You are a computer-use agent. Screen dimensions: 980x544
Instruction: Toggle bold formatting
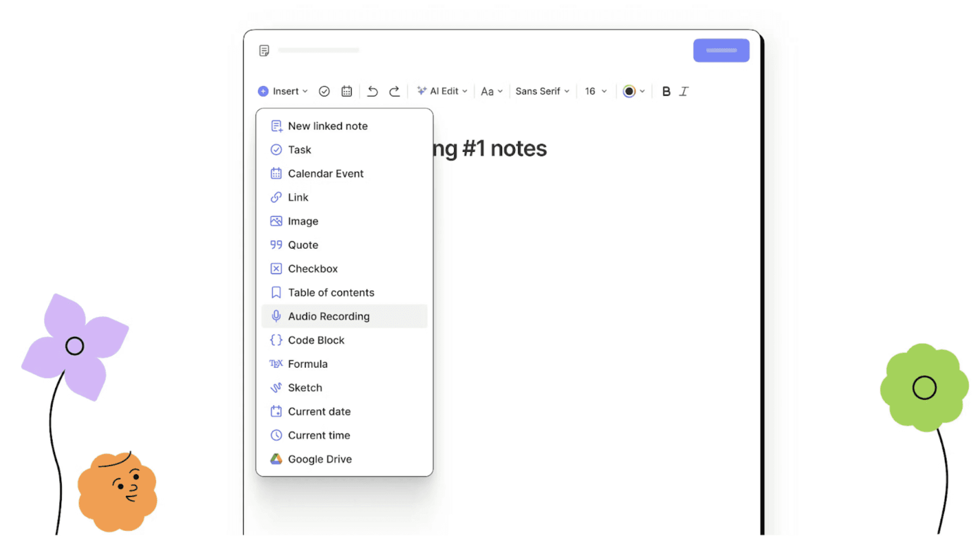point(666,91)
